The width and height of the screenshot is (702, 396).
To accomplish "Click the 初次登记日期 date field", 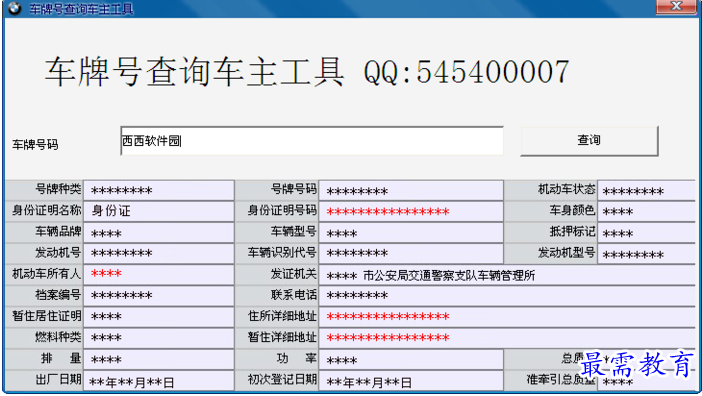I will coord(411,381).
